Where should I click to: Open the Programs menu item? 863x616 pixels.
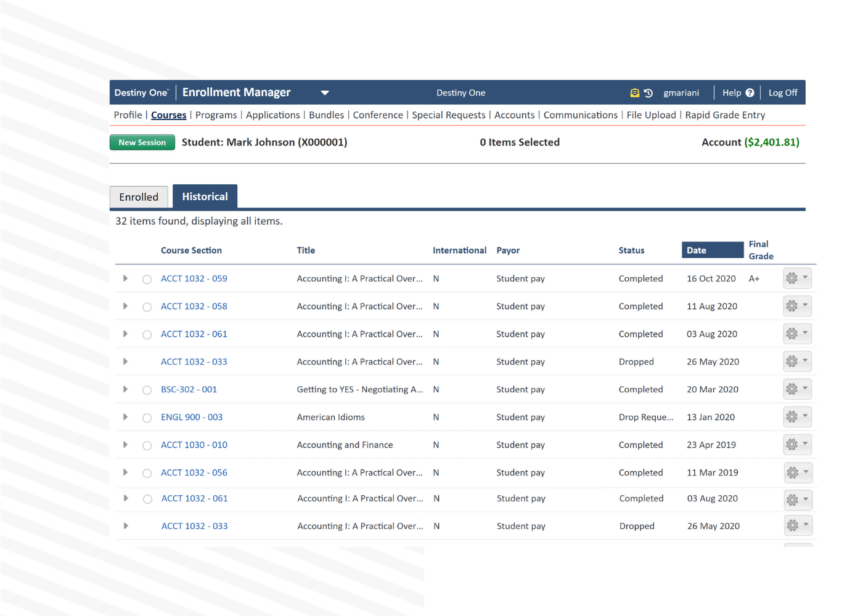pyautogui.click(x=216, y=115)
